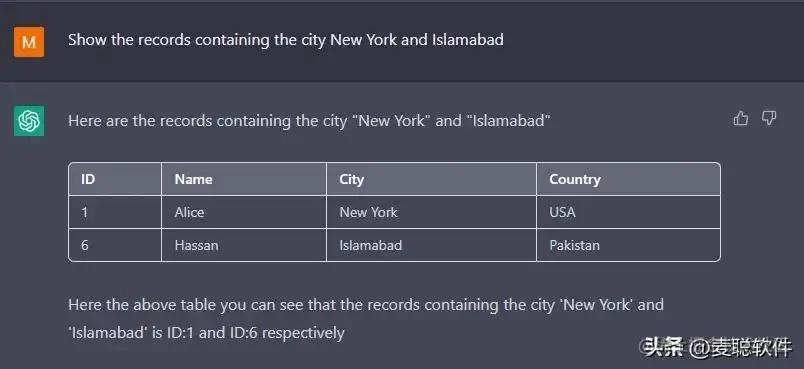Click the watermark text at bottom right
Viewport: 804px width, 369px height.
tap(718, 348)
